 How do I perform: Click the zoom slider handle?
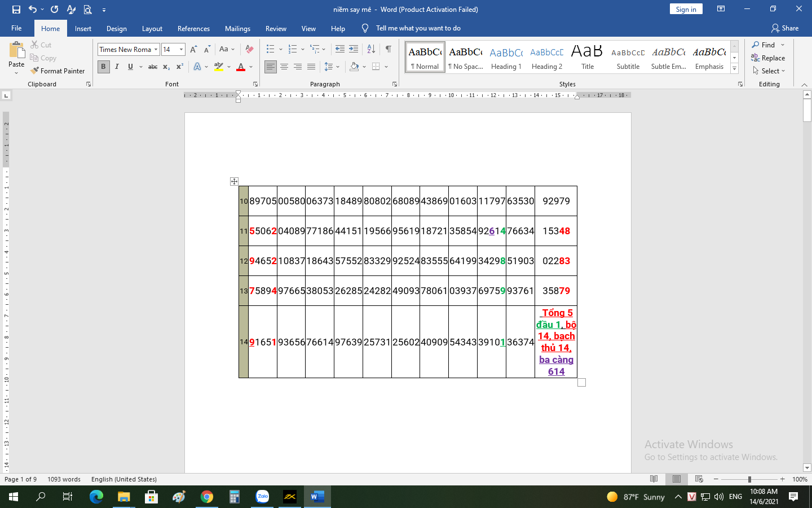[x=749, y=479]
